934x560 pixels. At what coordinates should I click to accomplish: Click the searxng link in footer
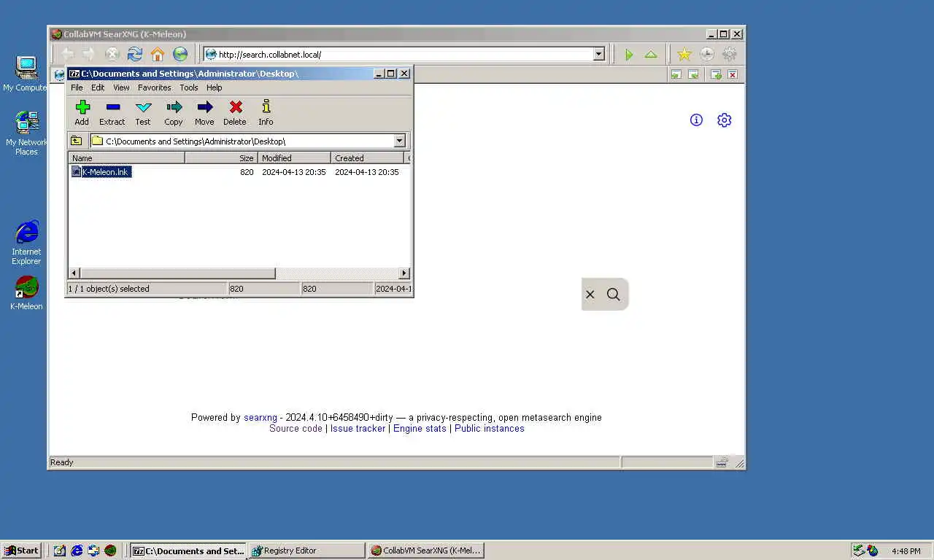point(260,418)
